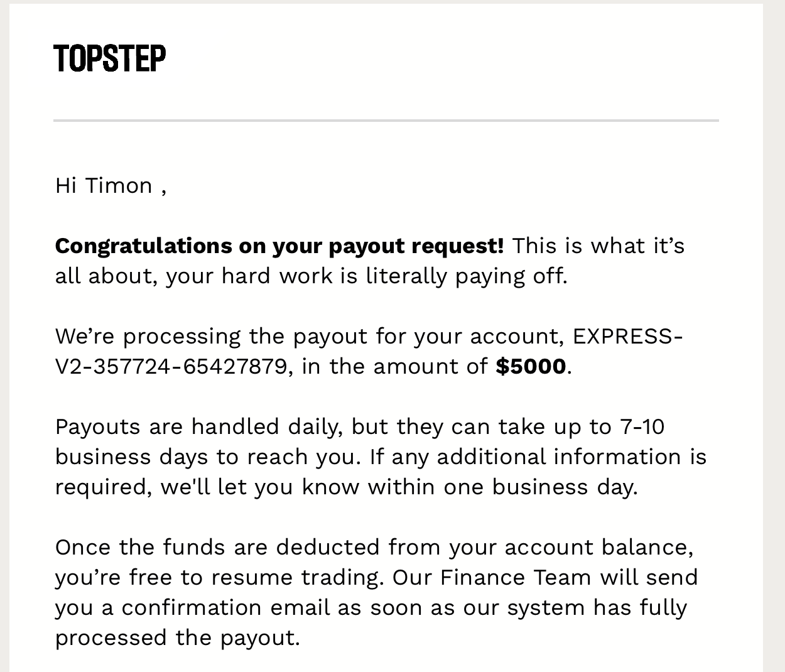Viewport: 785px width, 672px height.
Task: Click the "Finance Team" text
Action: 515,577
